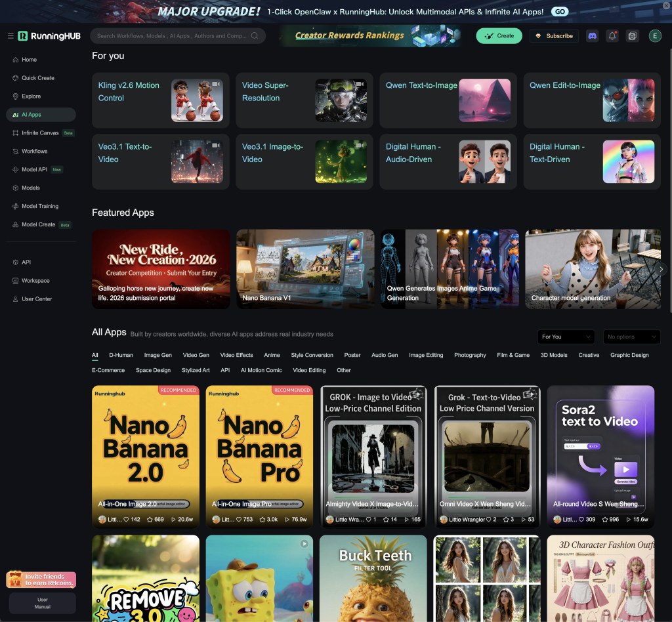672x622 pixels.
Task: Open Digital Human Text-Driven card
Action: pos(592,161)
